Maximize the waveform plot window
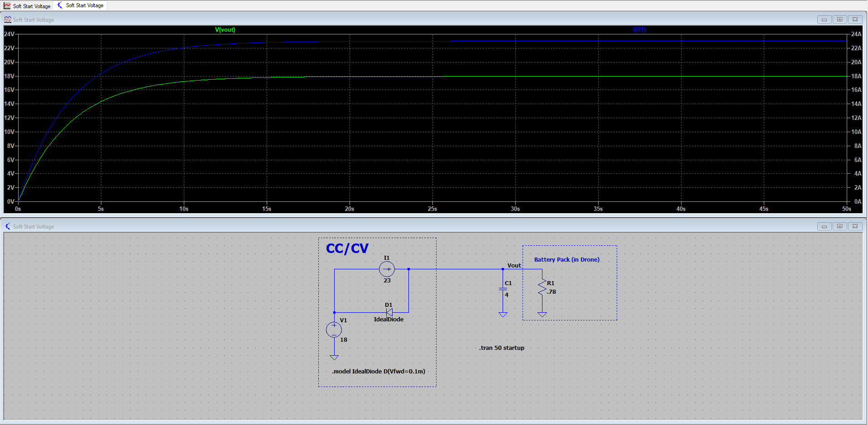Screen dimensions: 868x425 coord(839,19)
